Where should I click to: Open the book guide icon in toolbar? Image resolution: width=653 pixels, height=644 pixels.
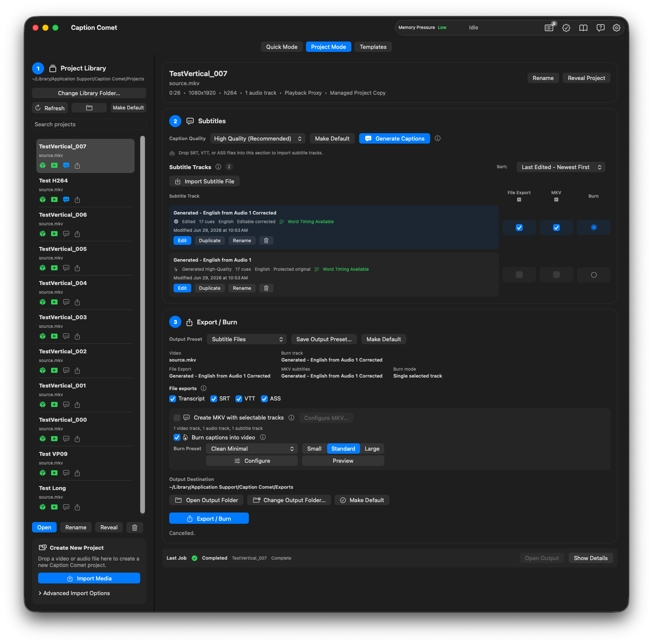pyautogui.click(x=583, y=28)
